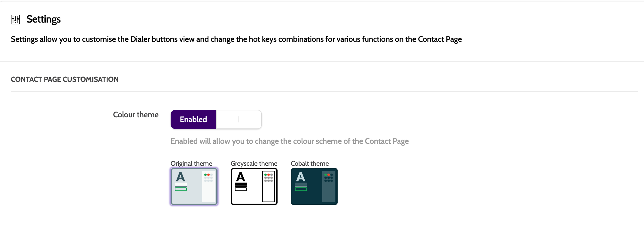Choose the Greyscale theme thumbnail
644x228 pixels.
tap(254, 186)
